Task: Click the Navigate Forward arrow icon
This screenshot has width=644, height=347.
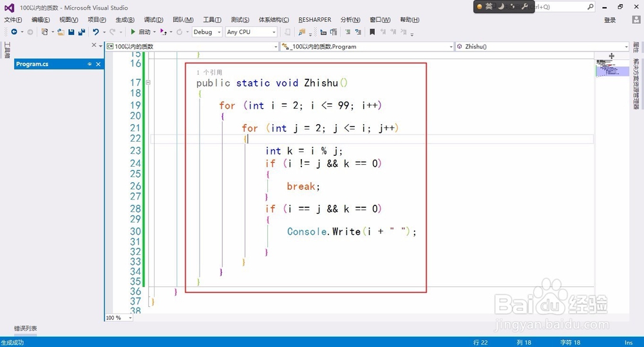Action: point(30,32)
